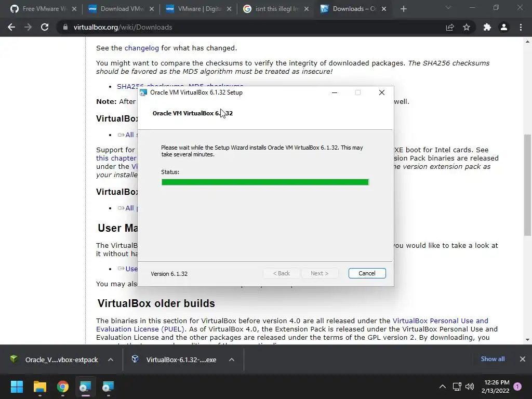Close the downloads shelf
This screenshot has width=532, height=399.
pyautogui.click(x=523, y=359)
